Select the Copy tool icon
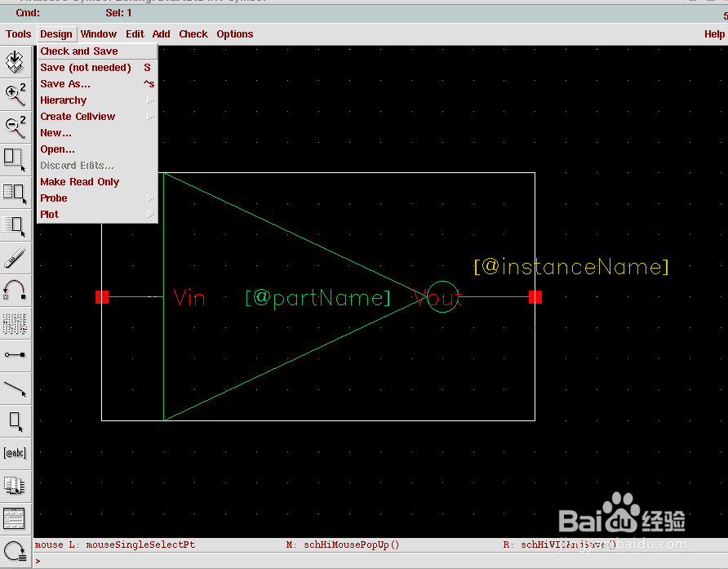Screen dimensions: 728x569 16,193
